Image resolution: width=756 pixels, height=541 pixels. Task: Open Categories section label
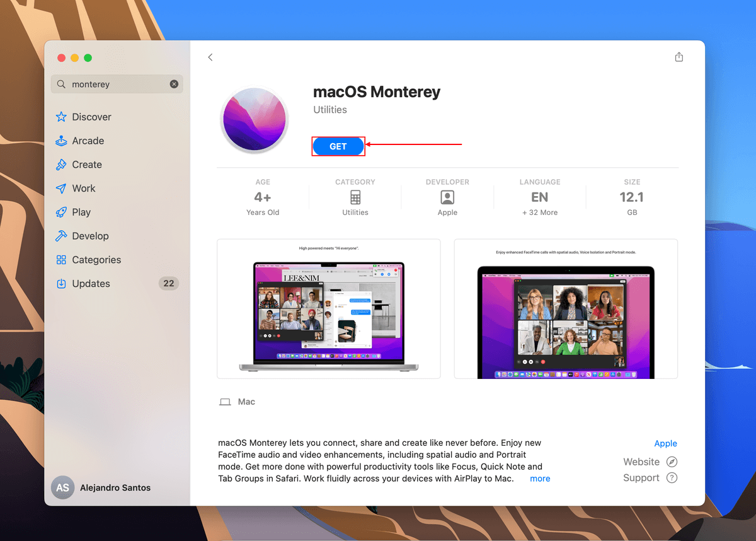[x=96, y=260]
